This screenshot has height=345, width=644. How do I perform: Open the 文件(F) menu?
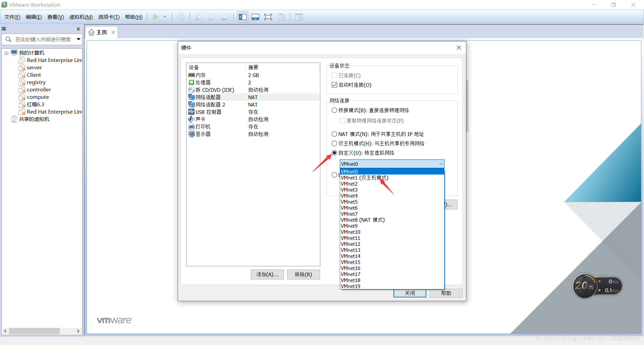pos(12,17)
